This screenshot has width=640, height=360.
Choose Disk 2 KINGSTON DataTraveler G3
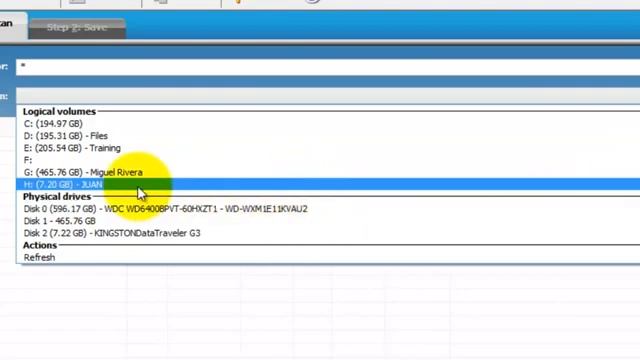[x=328, y=233]
